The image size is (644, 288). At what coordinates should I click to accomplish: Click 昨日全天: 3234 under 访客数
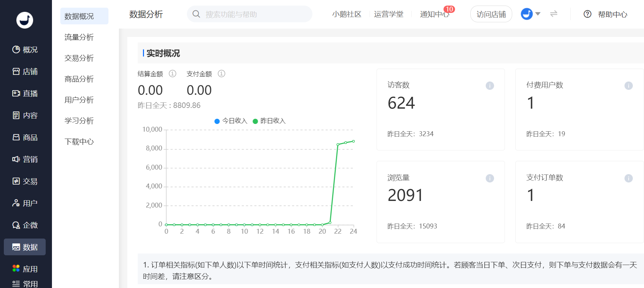410,134
